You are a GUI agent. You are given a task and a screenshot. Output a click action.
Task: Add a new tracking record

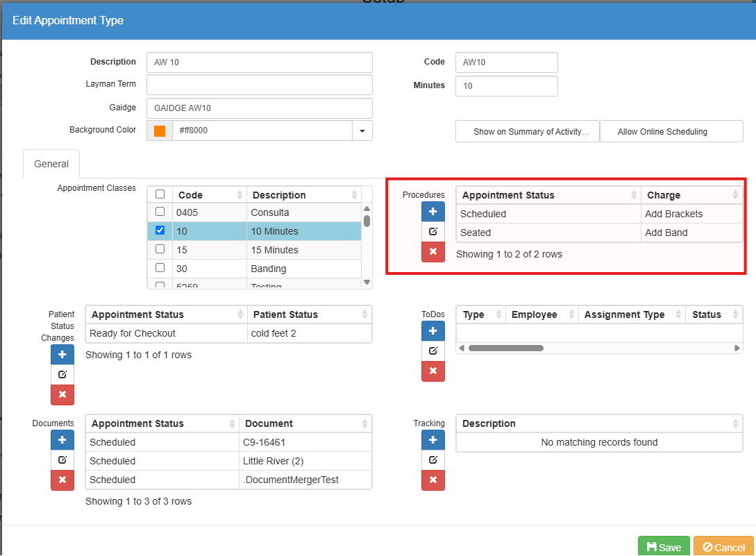coord(433,440)
